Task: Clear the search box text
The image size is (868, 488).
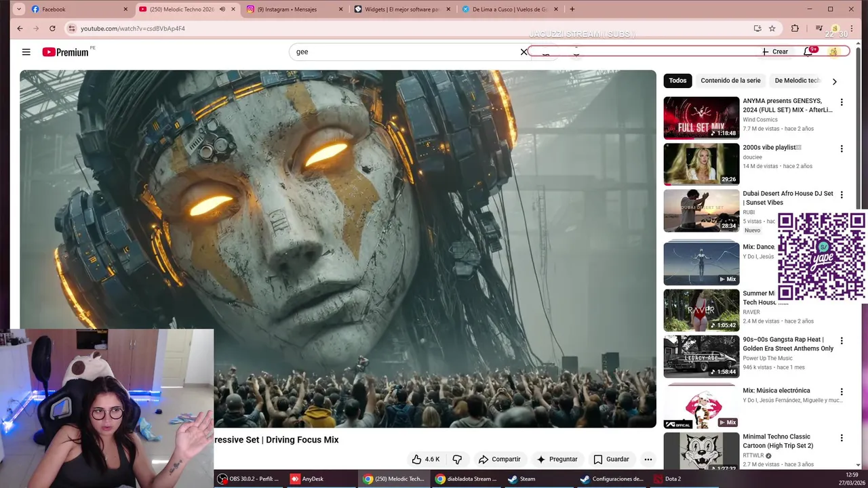Action: 524,52
